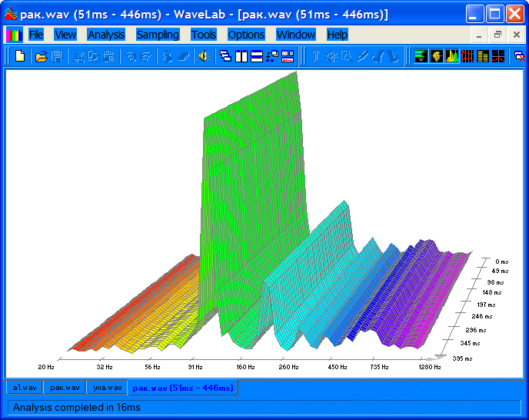Open the yellow level bars view

tap(483, 56)
